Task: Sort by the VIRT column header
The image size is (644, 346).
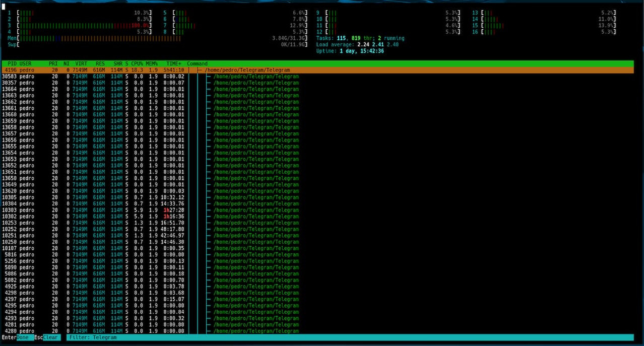Action: [x=81, y=64]
